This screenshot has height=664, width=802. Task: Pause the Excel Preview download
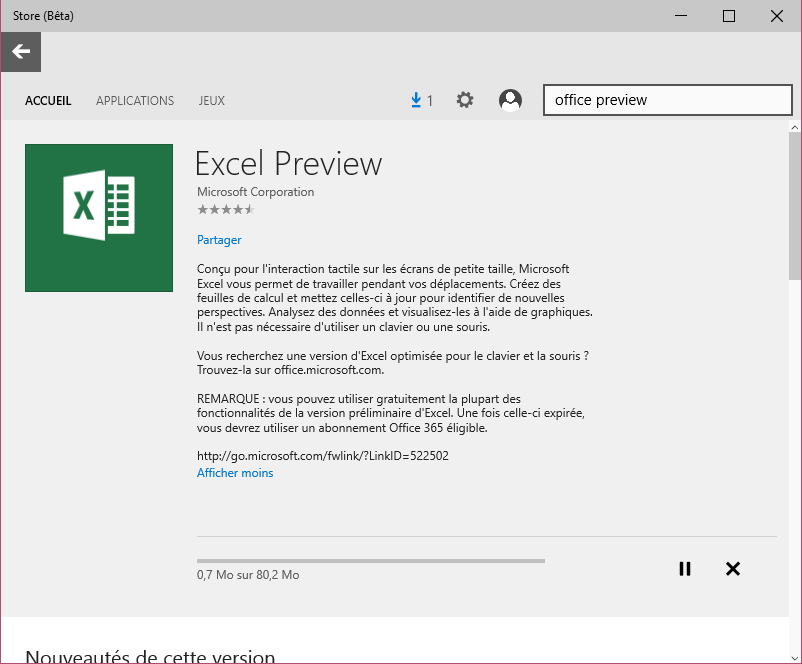coord(685,569)
